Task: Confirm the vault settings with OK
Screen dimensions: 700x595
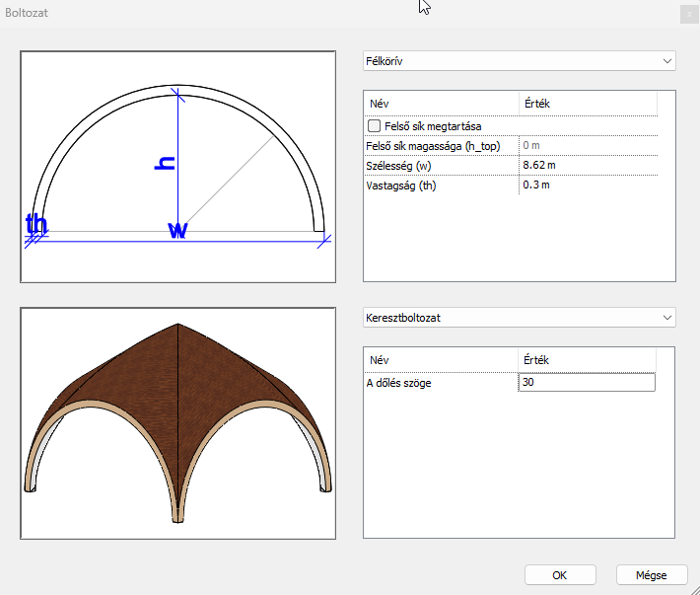Action: pyautogui.click(x=559, y=575)
